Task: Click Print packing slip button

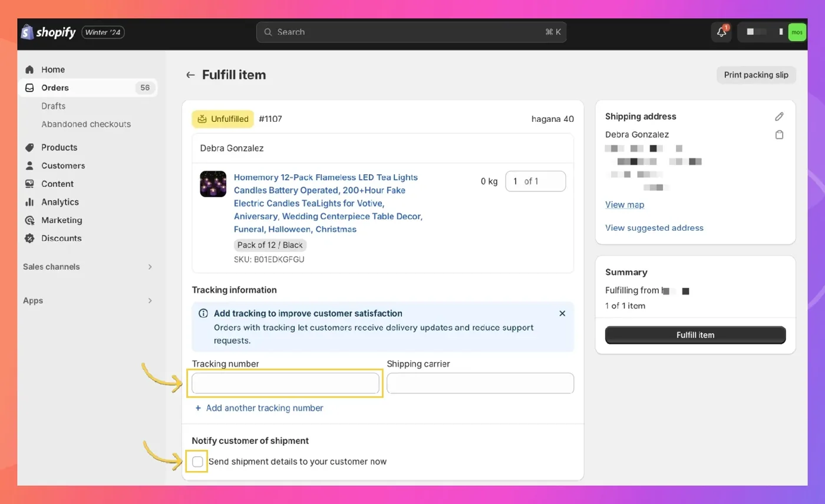Action: coord(756,75)
